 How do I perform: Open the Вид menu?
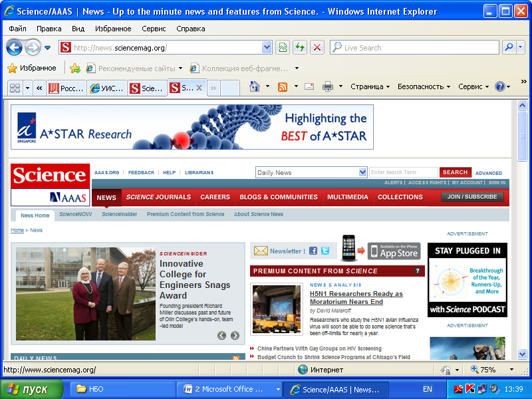(78, 29)
